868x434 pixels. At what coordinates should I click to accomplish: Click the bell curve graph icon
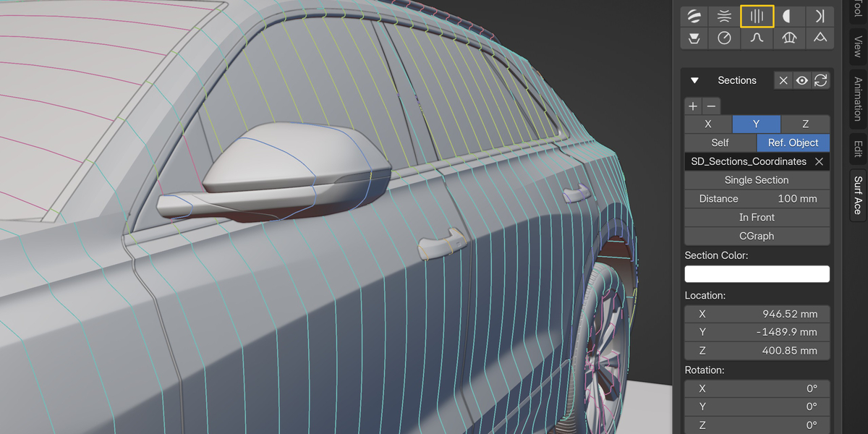click(x=757, y=38)
